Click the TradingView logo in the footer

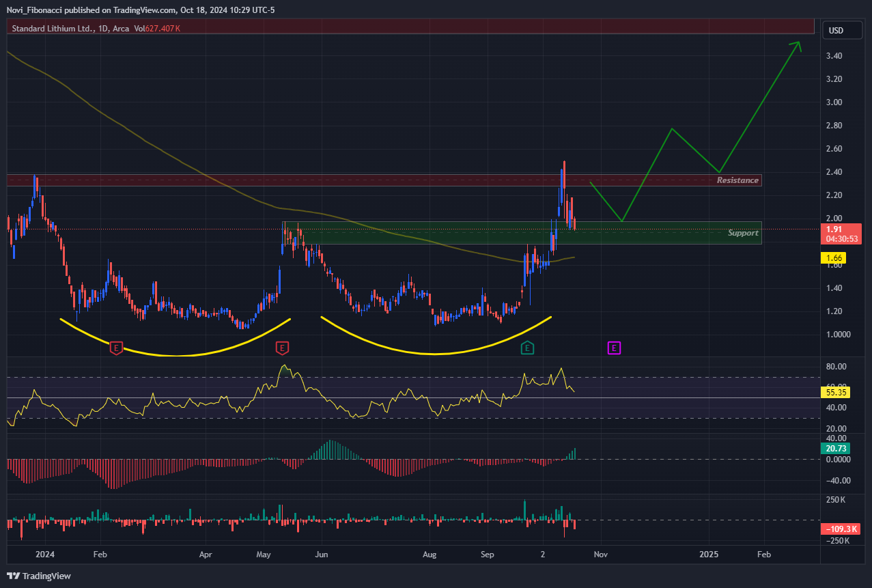point(39,576)
